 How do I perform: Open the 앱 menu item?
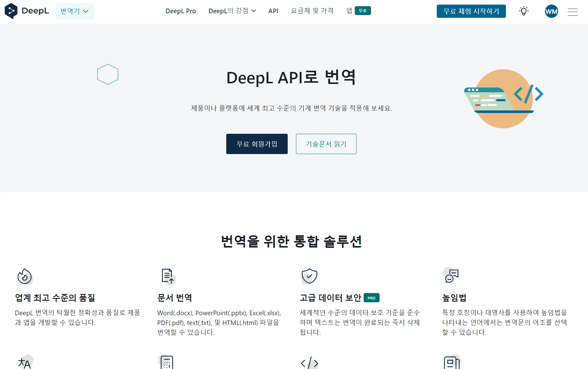tap(349, 11)
